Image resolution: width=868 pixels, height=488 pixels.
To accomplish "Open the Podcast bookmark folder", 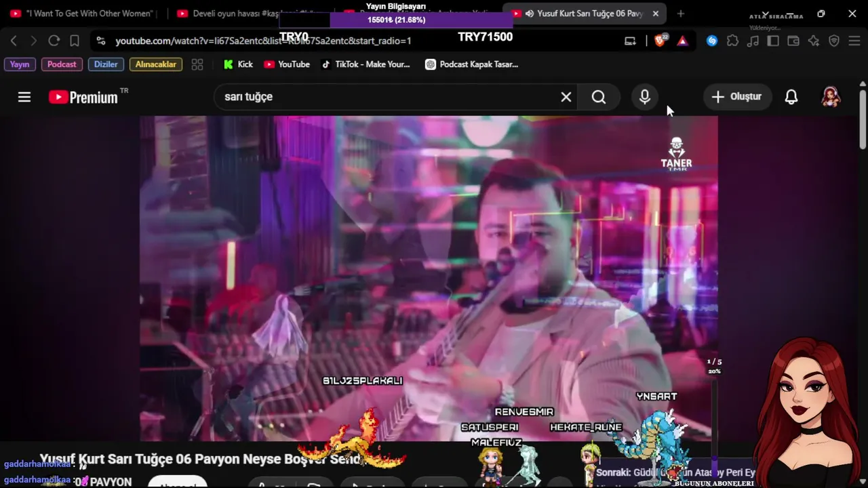I will click(62, 64).
